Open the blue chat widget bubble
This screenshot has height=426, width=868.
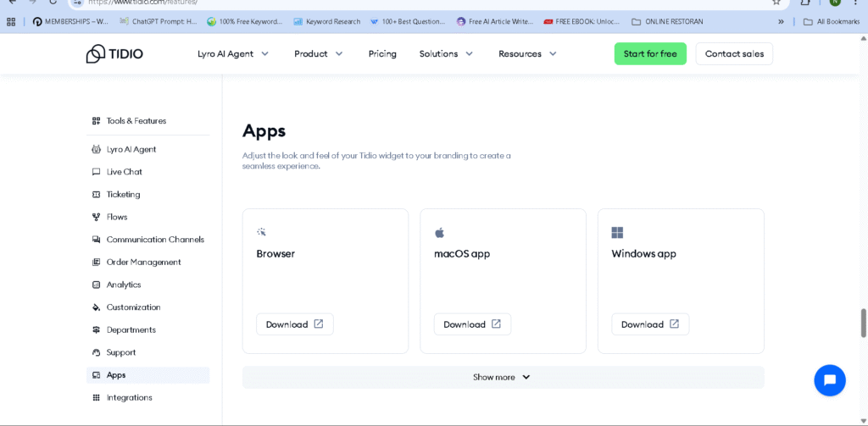830,380
